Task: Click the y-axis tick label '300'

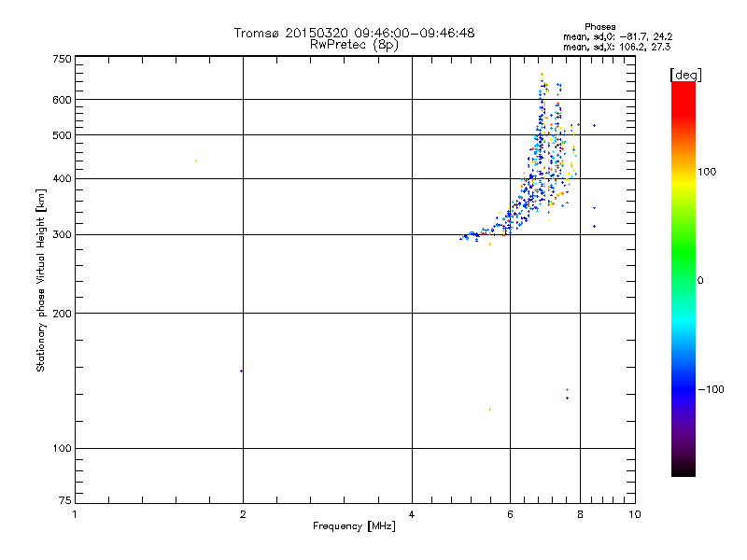Action: (62, 235)
